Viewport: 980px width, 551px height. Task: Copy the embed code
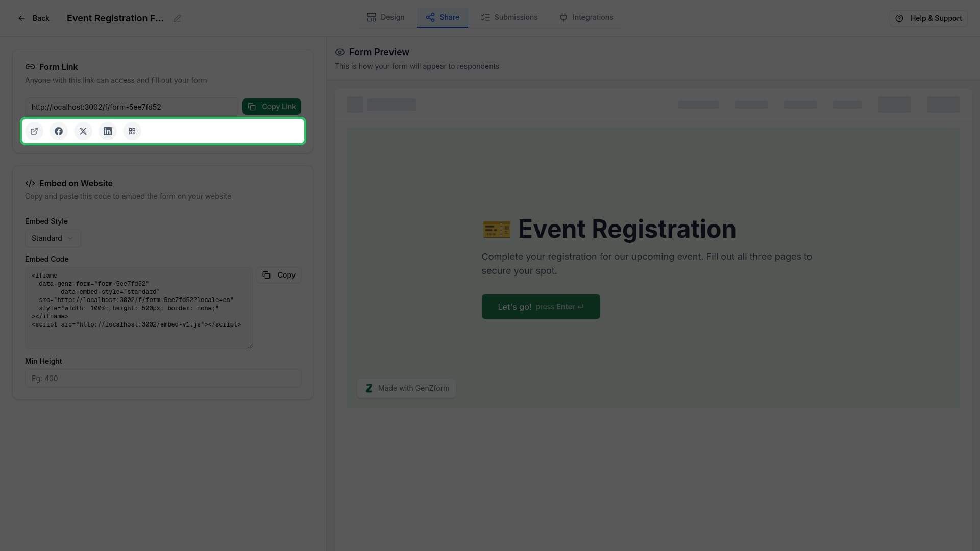point(279,275)
